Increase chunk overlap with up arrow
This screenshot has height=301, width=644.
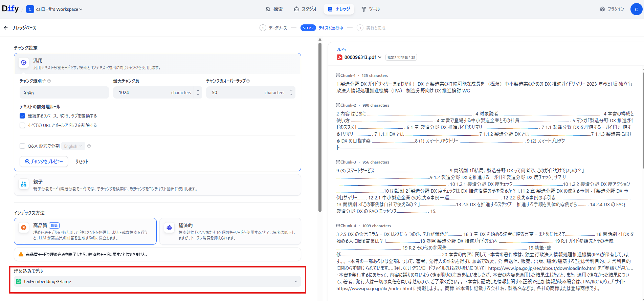tap(291, 90)
